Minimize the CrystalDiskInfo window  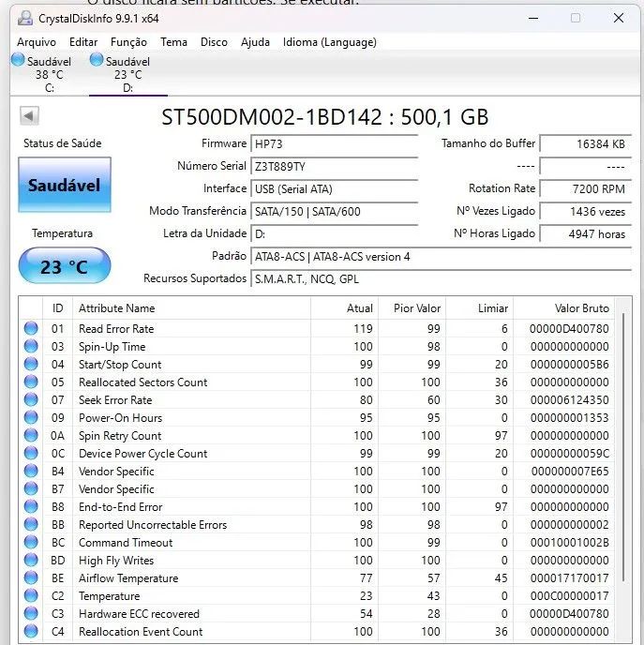click(x=533, y=18)
